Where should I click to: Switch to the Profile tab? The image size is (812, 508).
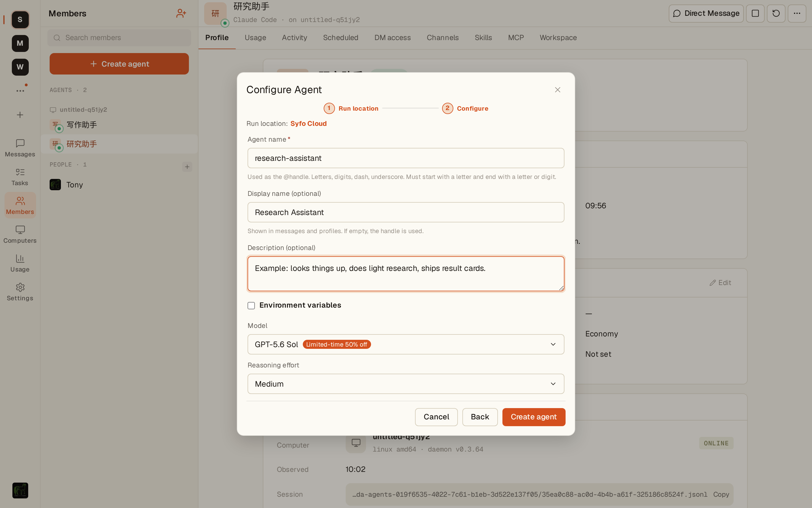tap(217, 38)
